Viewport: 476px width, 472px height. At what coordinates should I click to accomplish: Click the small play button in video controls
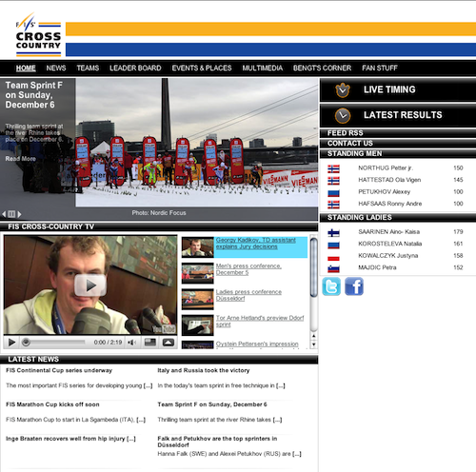11,343
